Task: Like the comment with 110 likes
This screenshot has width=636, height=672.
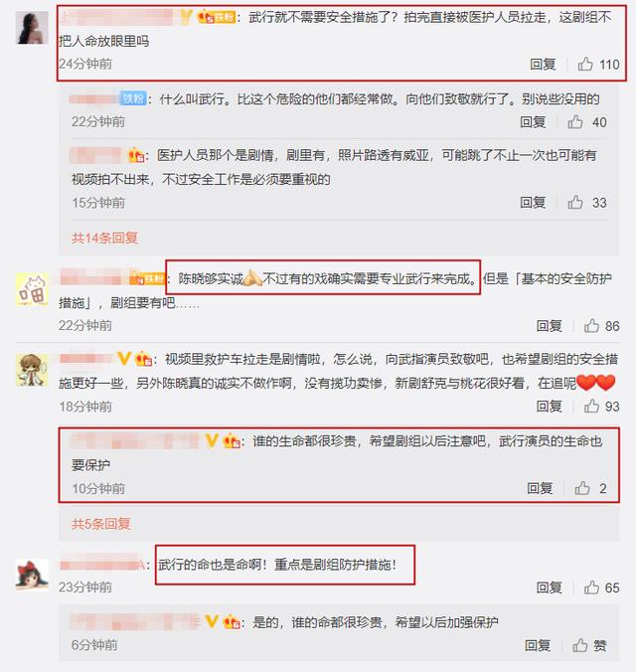Action: tap(585, 65)
